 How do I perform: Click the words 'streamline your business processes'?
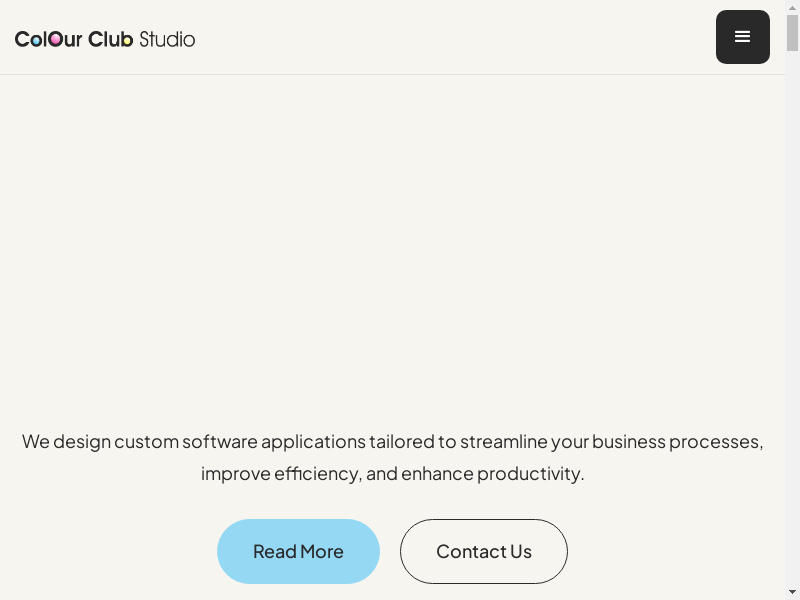click(612, 441)
